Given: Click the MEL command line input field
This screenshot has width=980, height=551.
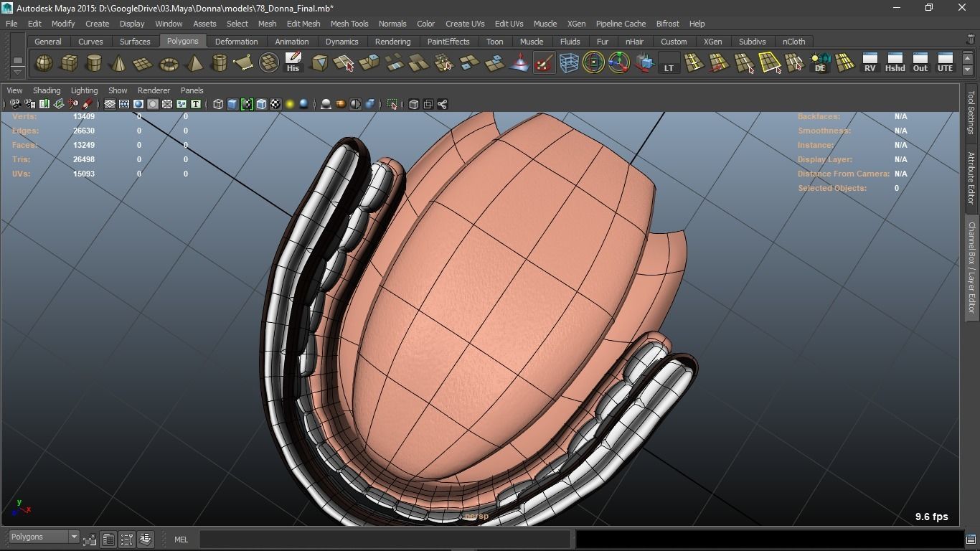Looking at the screenshot, I should click(385, 539).
